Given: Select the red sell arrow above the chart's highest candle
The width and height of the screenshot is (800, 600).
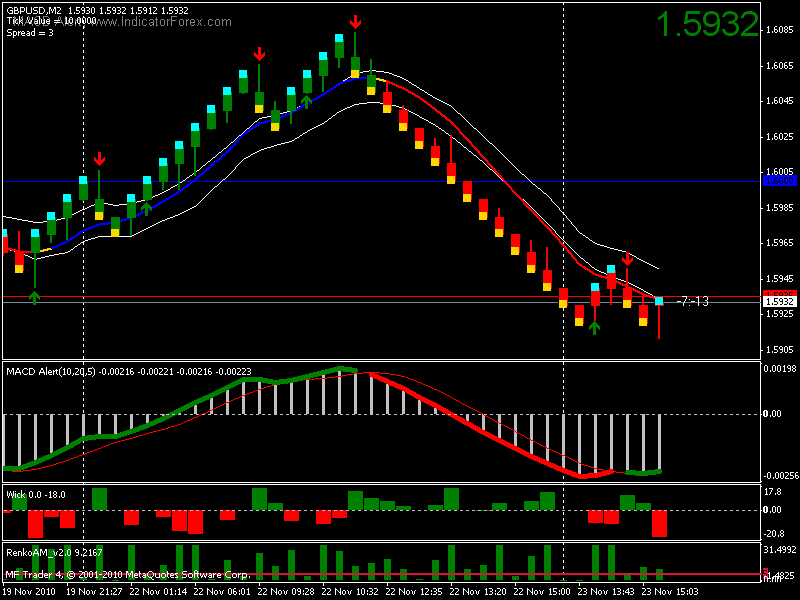Looking at the screenshot, I should coord(355,22).
